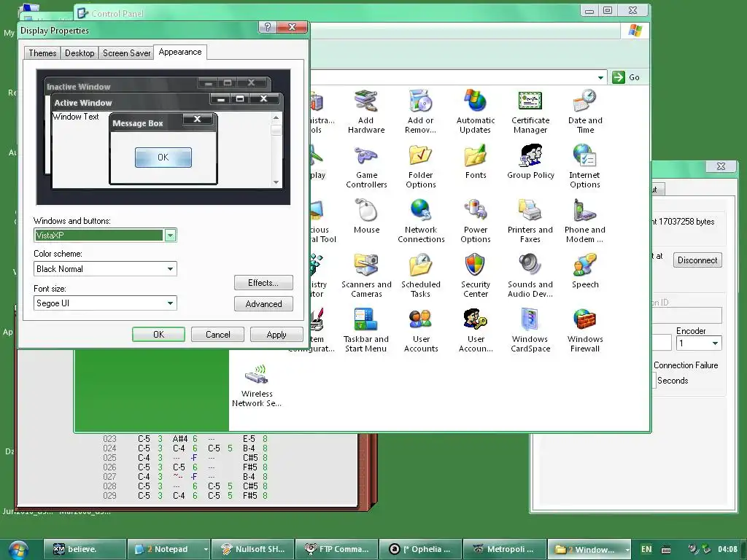The height and width of the screenshot is (560, 747).
Task: Open Scheduled Tasks icon
Action: point(420,276)
